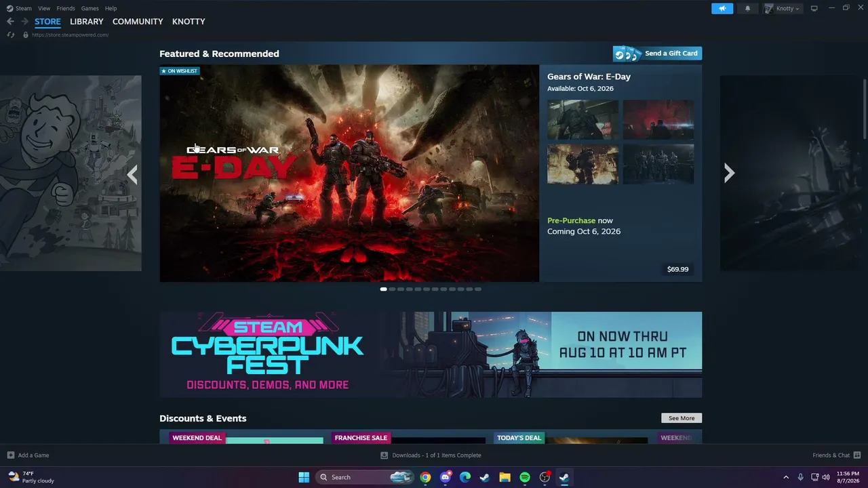The width and height of the screenshot is (868, 488).
Task: Show previous featured game with left arrow
Action: coord(132,174)
